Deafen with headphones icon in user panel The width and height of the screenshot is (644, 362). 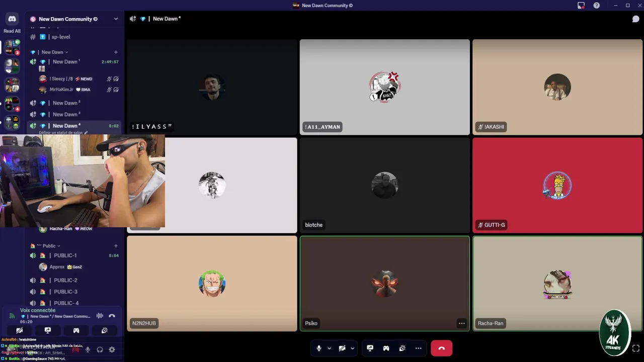[x=100, y=349]
